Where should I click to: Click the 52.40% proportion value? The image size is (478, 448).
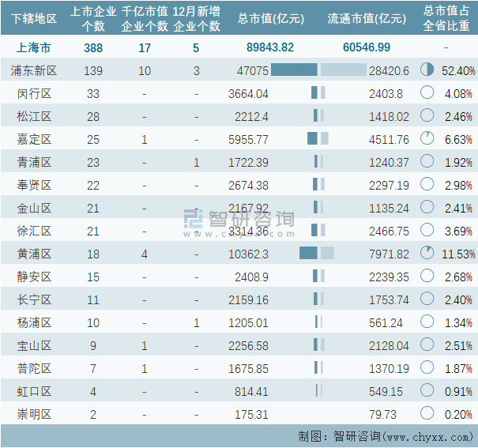click(x=458, y=70)
